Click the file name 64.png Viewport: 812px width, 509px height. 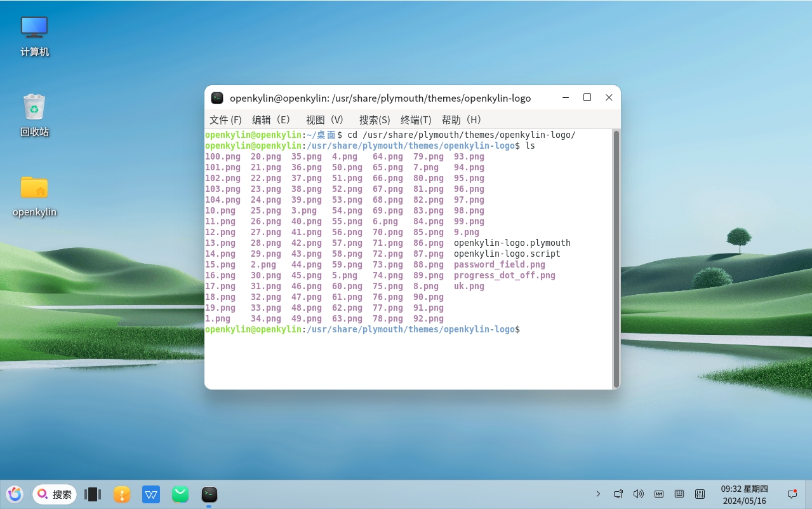(x=387, y=156)
